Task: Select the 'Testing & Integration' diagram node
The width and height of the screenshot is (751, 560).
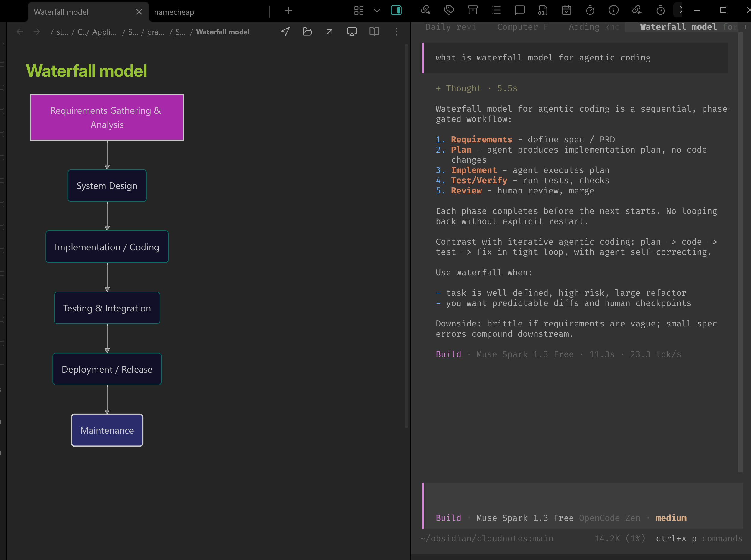Action: pyautogui.click(x=107, y=308)
